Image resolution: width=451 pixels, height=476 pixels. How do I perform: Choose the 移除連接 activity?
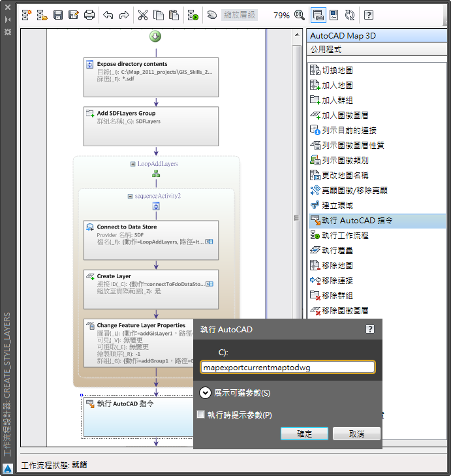(x=377, y=281)
